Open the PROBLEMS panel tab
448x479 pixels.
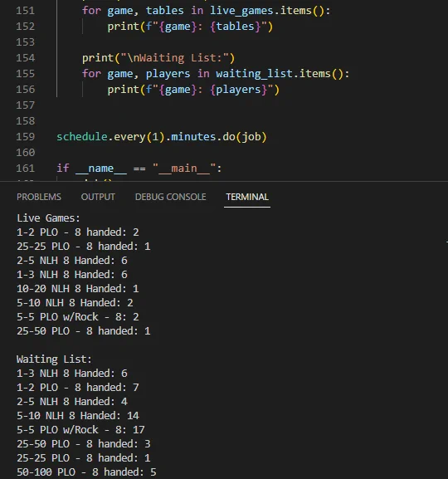(x=39, y=197)
